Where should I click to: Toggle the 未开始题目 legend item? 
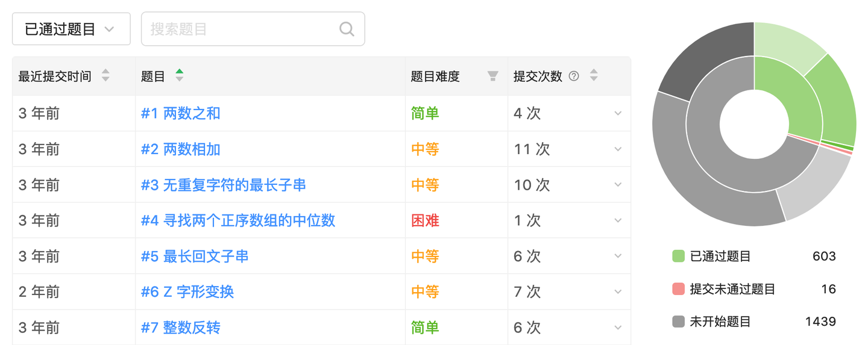pyautogui.click(x=712, y=322)
